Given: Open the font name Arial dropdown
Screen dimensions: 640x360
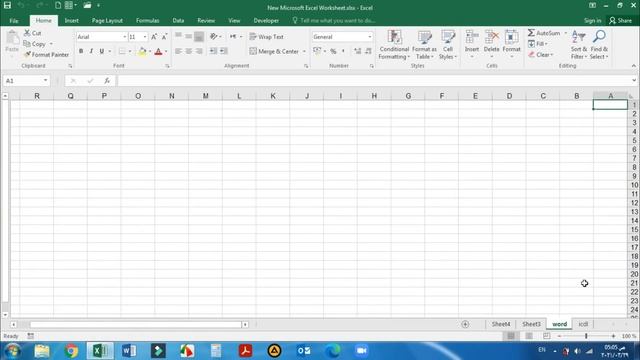Looking at the screenshot, I should coord(124,37).
